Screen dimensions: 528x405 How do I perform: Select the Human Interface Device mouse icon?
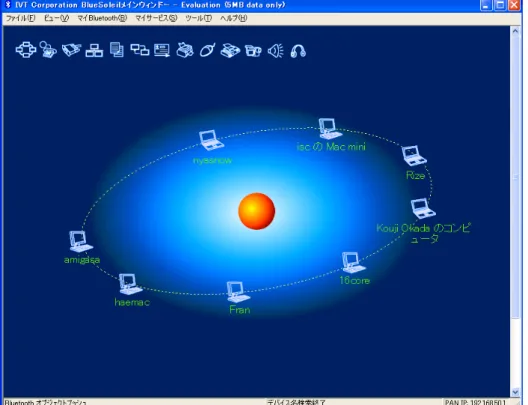pos(207,50)
